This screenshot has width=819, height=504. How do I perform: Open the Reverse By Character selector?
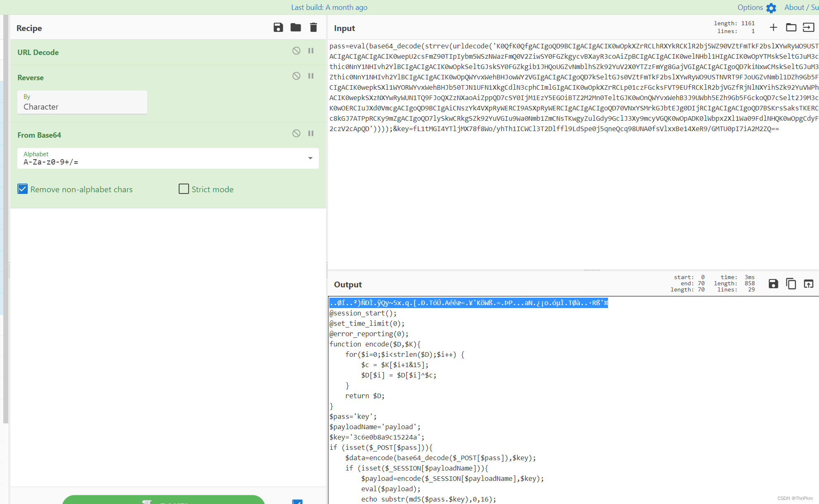(x=82, y=103)
